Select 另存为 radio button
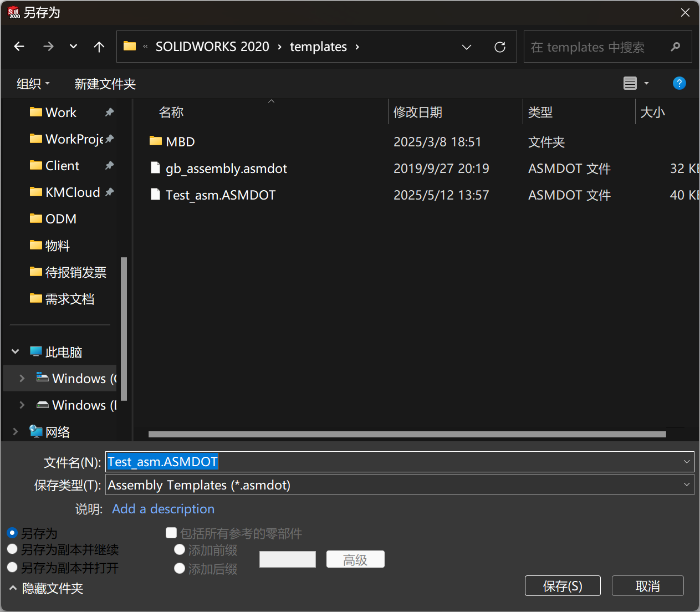 click(12, 533)
